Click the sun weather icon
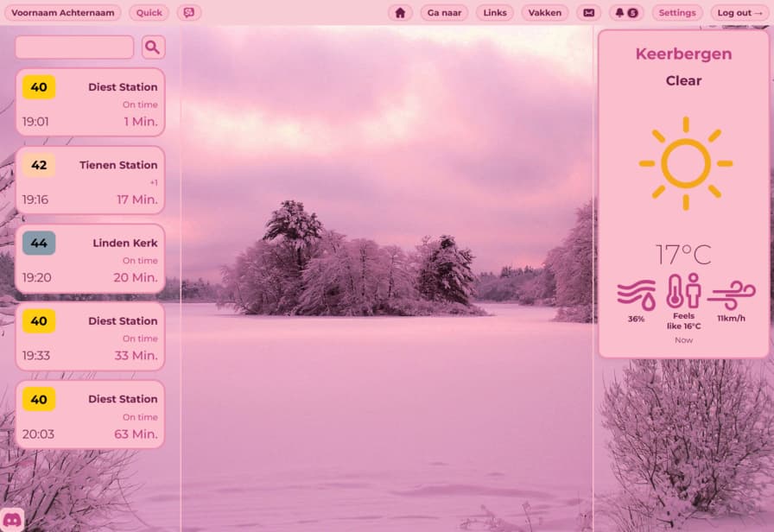 pos(685,163)
